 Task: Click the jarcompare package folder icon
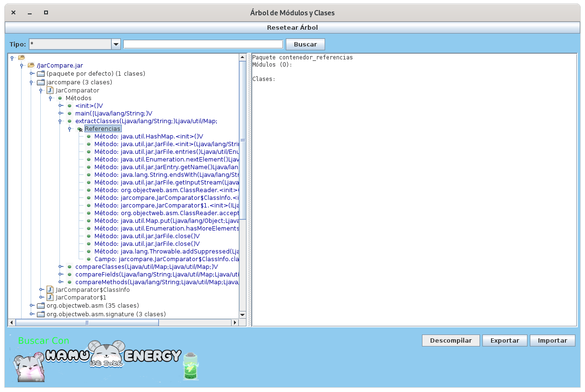(x=41, y=82)
